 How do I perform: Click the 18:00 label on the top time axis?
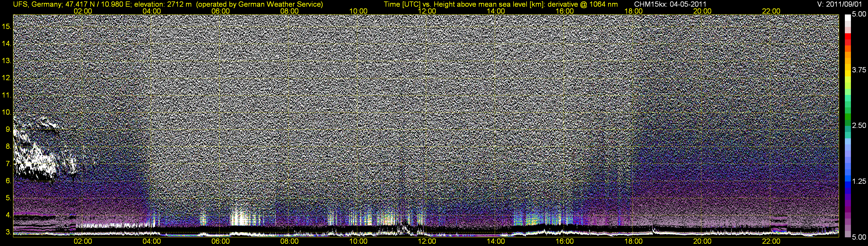click(x=633, y=11)
